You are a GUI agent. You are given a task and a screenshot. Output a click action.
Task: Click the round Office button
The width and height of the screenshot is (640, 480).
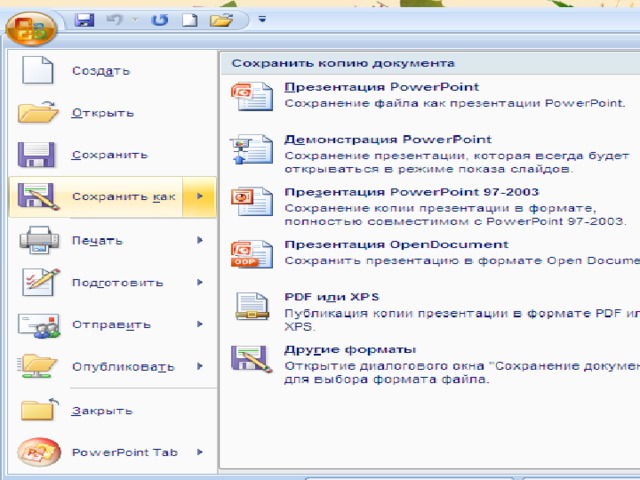coord(31,29)
